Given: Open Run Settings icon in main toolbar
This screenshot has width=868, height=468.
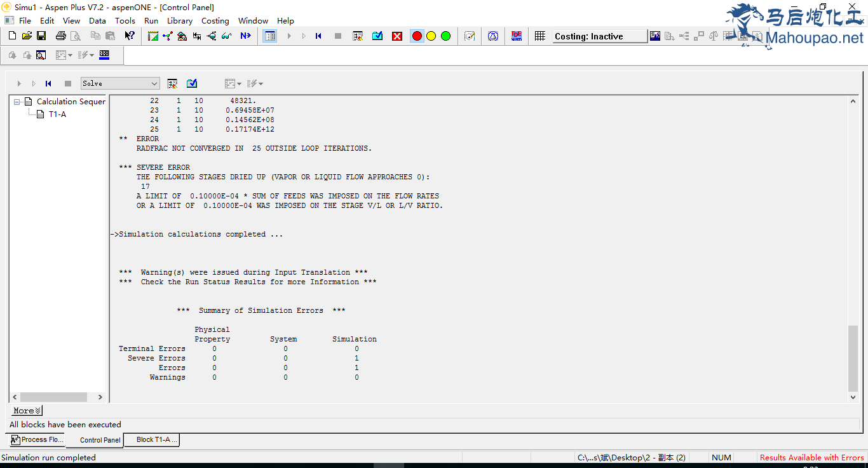Looking at the screenshot, I should 358,36.
